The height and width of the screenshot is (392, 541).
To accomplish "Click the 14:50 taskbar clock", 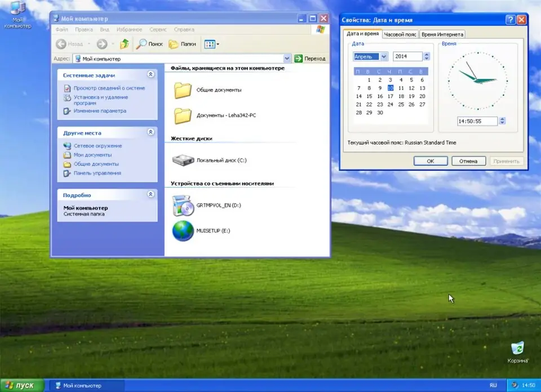I will click(528, 385).
